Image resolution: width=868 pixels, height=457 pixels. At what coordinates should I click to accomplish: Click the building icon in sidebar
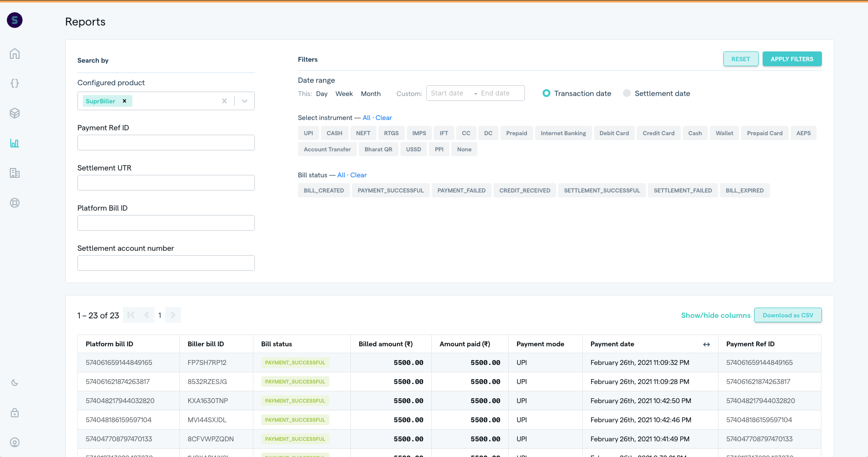point(15,173)
